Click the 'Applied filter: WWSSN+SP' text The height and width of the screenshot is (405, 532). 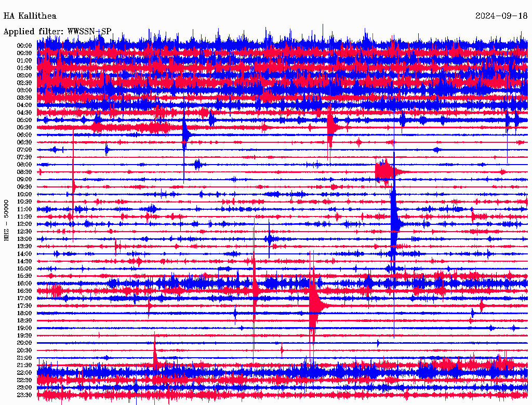[57, 32]
